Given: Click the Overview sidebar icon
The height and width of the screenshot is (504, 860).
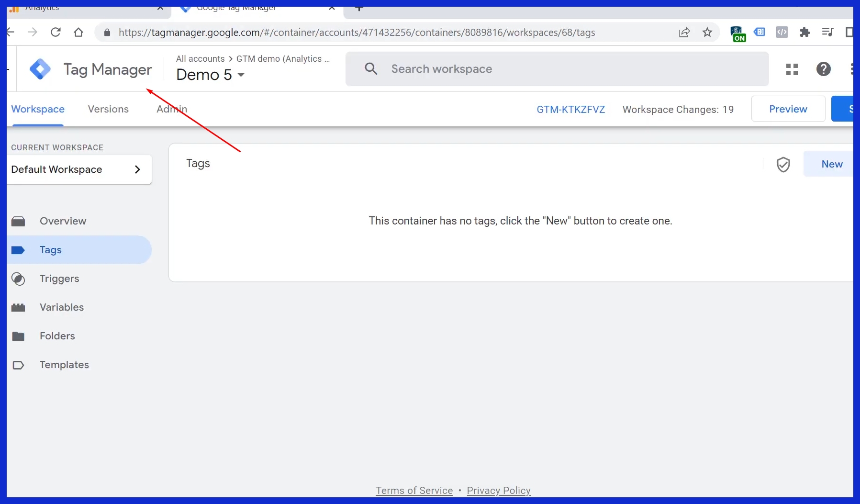Looking at the screenshot, I should (18, 221).
